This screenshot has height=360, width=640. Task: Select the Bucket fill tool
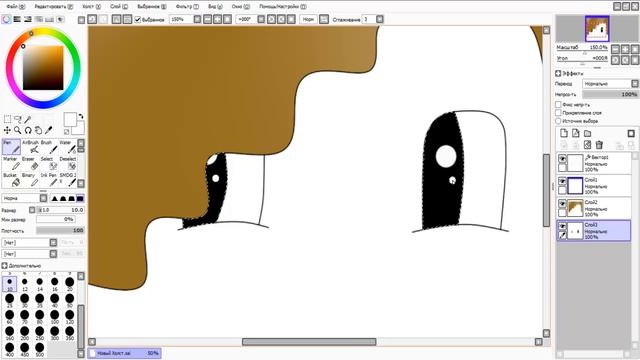pyautogui.click(x=11, y=180)
